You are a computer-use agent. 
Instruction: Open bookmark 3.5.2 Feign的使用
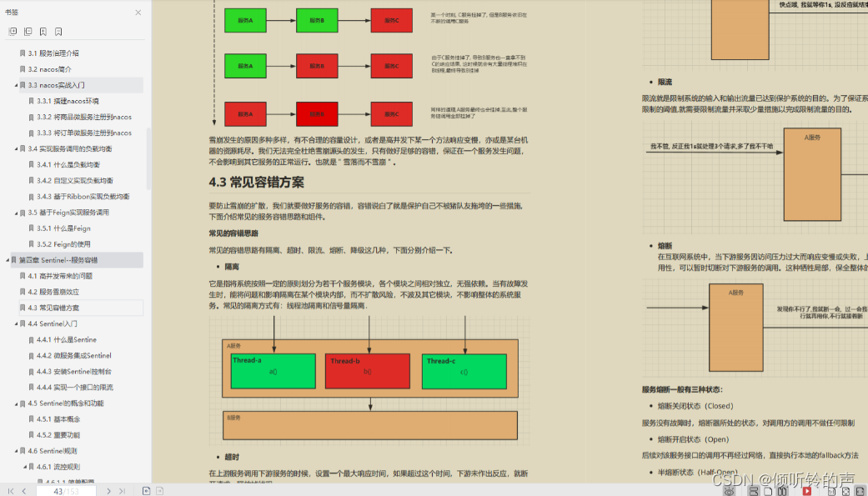[63, 244]
